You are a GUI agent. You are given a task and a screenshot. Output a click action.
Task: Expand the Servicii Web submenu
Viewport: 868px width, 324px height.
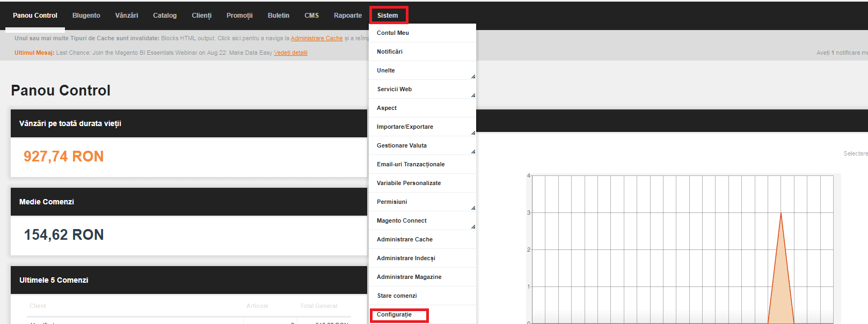422,89
